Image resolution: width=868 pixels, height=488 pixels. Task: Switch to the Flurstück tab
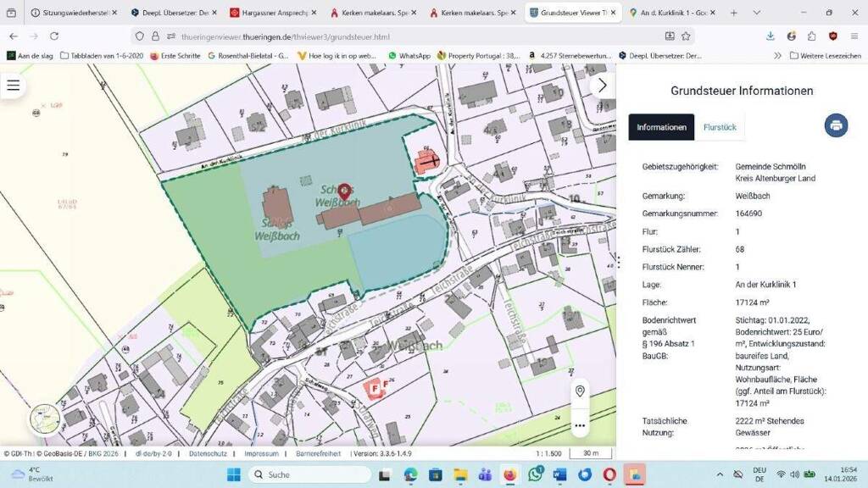[720, 127]
